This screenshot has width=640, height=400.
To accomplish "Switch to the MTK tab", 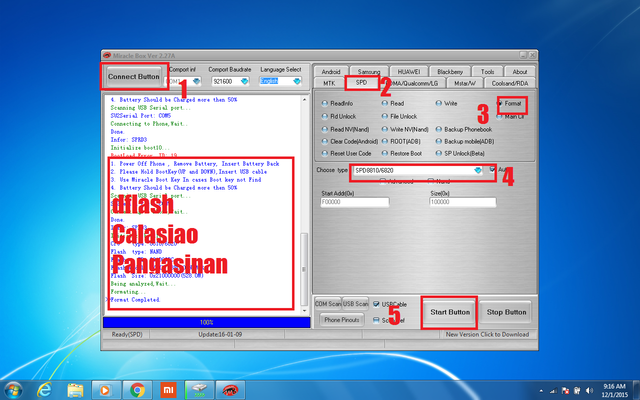I will point(329,83).
